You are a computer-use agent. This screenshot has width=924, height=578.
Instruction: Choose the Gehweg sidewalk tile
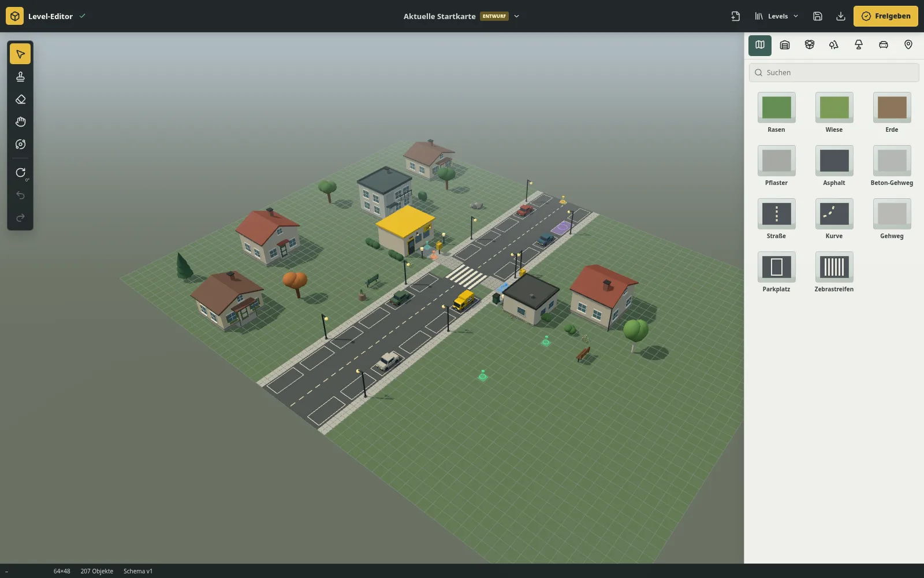tap(892, 219)
